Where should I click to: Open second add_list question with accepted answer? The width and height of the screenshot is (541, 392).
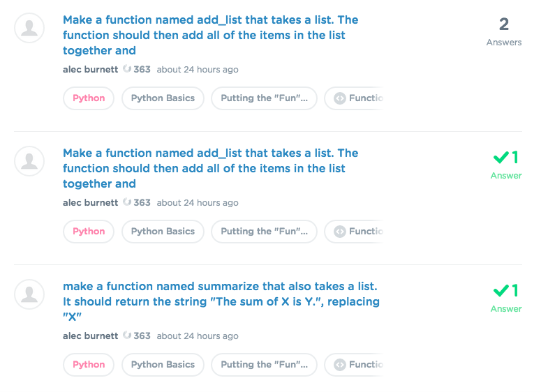(210, 168)
